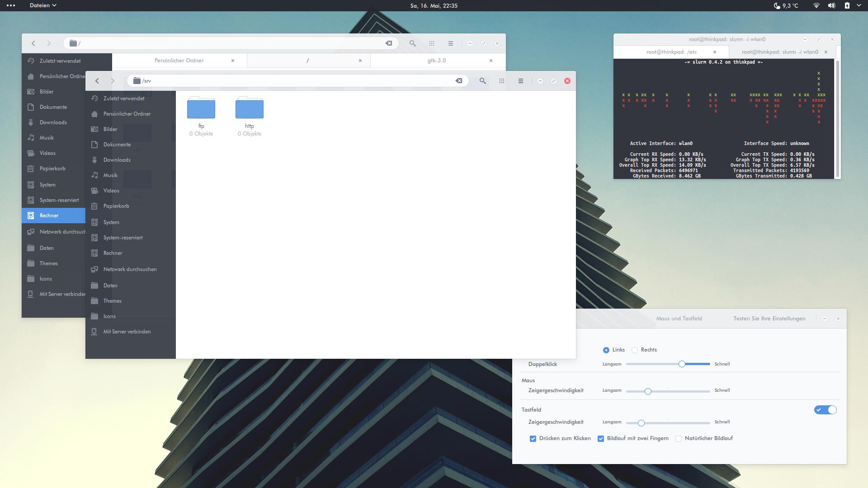Select Links radio button for mouse handedness
This screenshot has height=488, width=868.
point(606,349)
